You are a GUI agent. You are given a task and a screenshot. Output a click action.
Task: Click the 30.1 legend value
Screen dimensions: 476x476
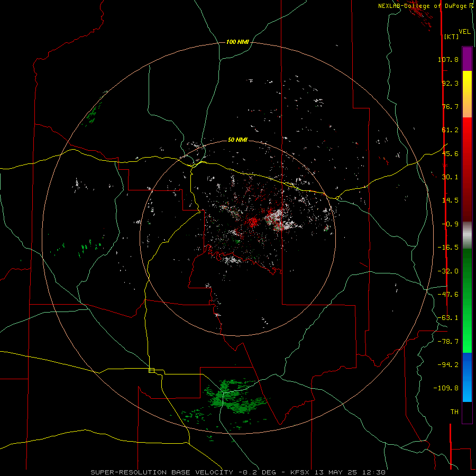coord(450,177)
